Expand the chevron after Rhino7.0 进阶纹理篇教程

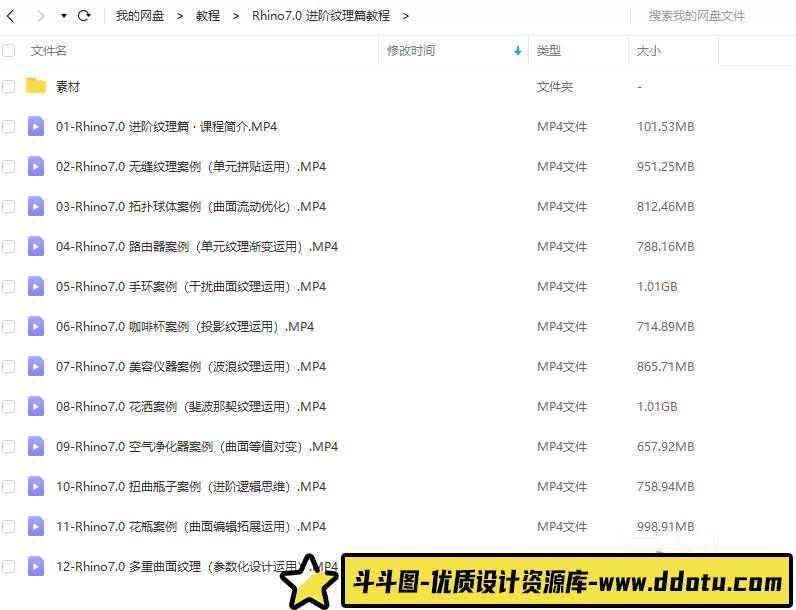point(406,16)
